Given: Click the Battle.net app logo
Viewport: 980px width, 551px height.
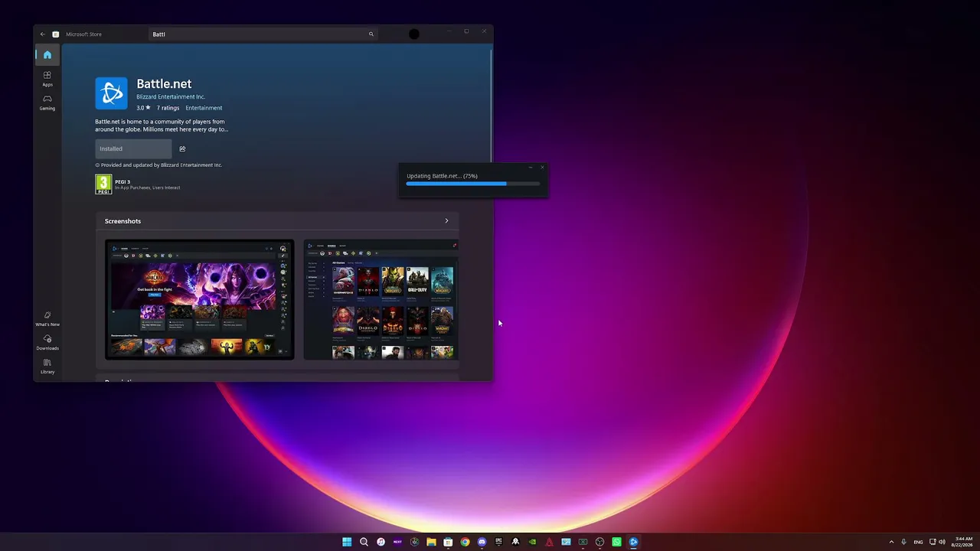Looking at the screenshot, I should coord(111,93).
